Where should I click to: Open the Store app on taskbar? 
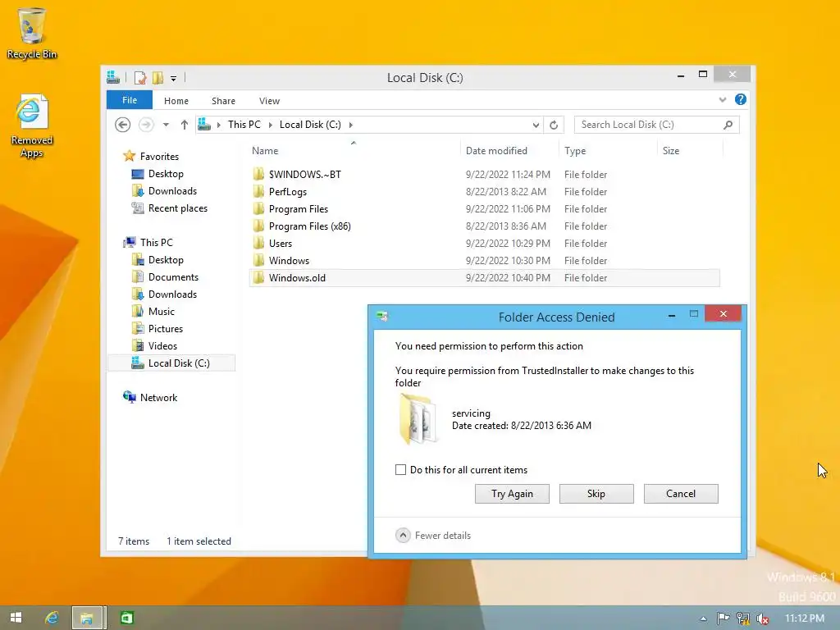(x=127, y=618)
